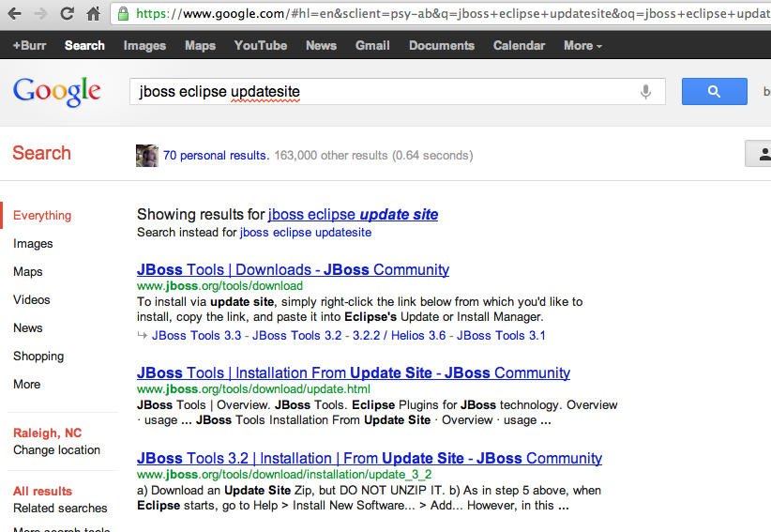Click the person icon button at right
This screenshot has width=771, height=532.
759,154
